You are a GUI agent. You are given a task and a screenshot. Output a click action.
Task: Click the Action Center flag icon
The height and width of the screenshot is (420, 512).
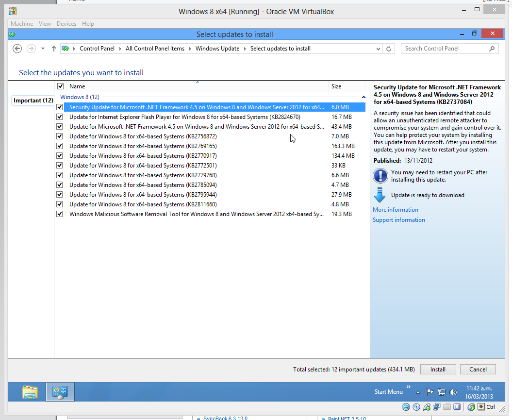(429, 392)
